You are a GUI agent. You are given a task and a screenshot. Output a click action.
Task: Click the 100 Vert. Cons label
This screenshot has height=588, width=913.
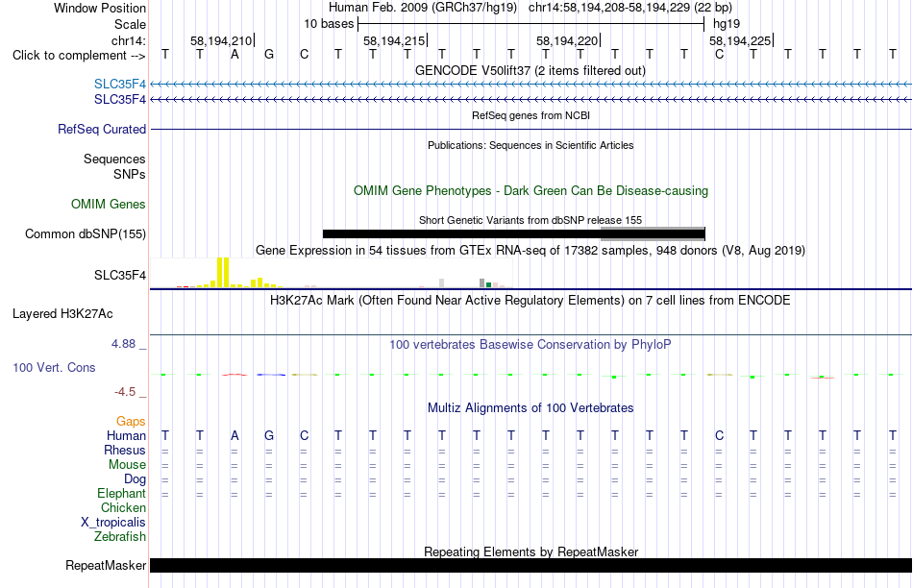tap(54, 367)
